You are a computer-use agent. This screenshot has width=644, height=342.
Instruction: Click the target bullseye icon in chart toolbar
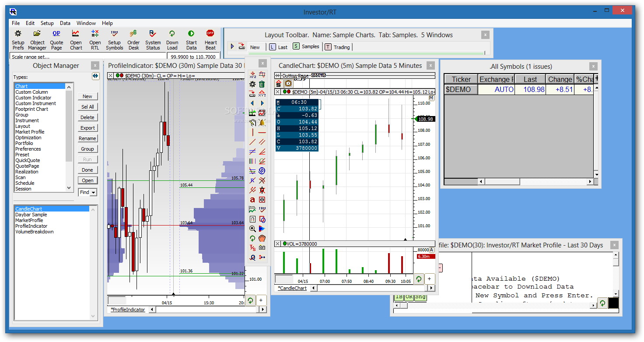(x=262, y=200)
